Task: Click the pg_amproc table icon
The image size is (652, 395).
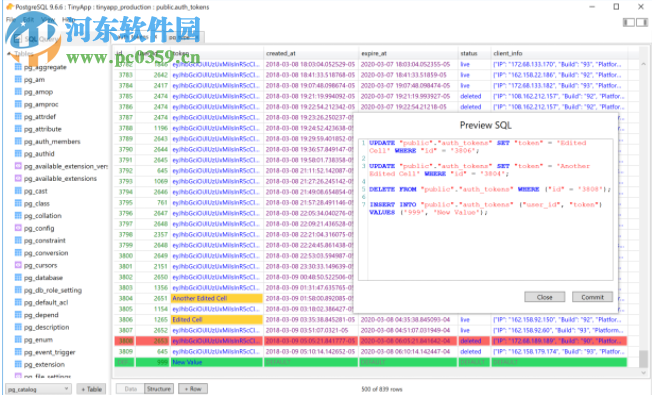Action: click(x=18, y=104)
